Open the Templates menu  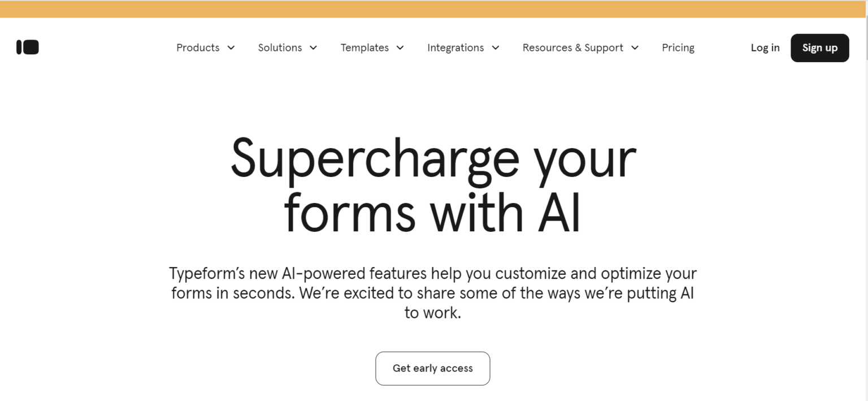364,48
